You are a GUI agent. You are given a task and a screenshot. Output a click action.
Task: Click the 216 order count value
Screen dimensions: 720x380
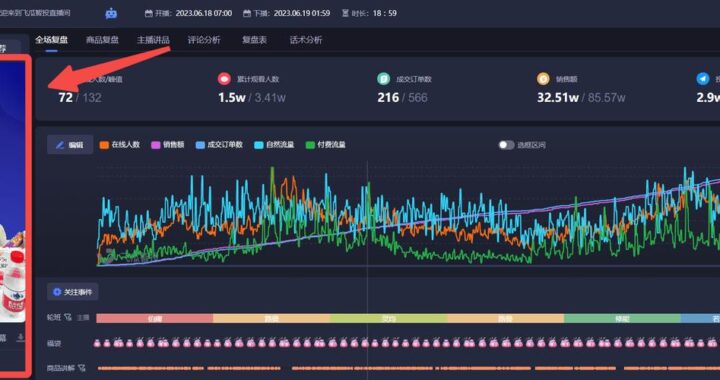[388, 97]
